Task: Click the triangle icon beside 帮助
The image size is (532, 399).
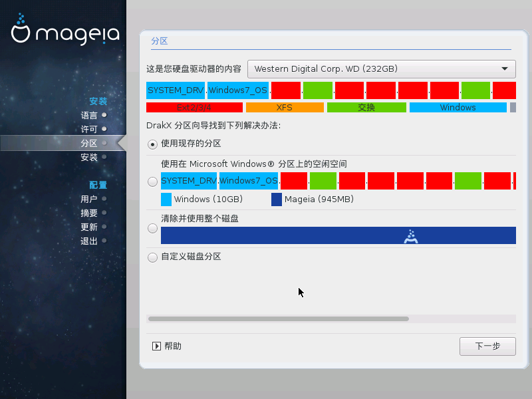Action: [x=156, y=346]
